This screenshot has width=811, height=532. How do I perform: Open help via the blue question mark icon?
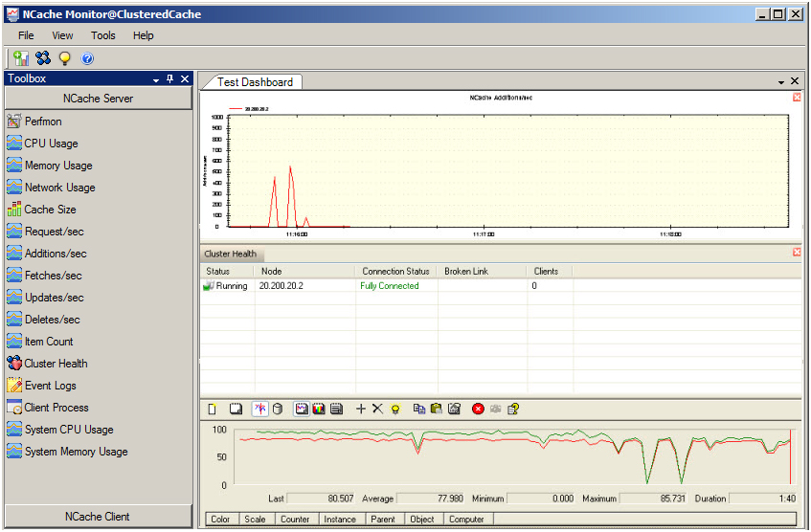pyautogui.click(x=87, y=58)
